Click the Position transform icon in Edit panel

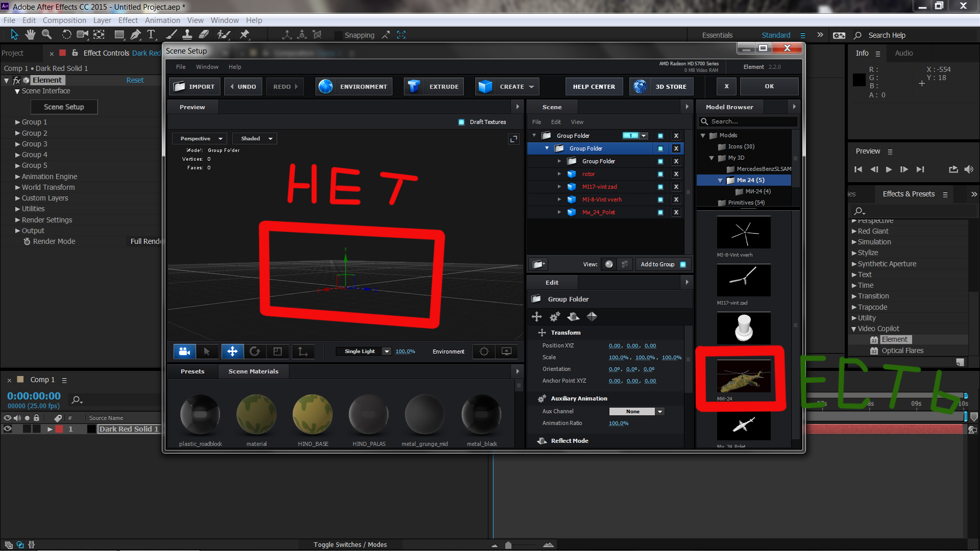point(536,317)
